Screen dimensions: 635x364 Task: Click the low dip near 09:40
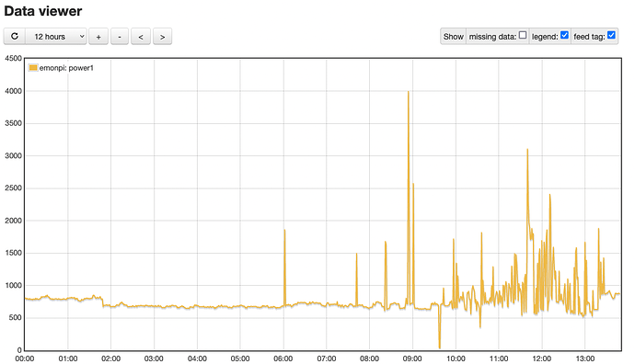(439, 347)
